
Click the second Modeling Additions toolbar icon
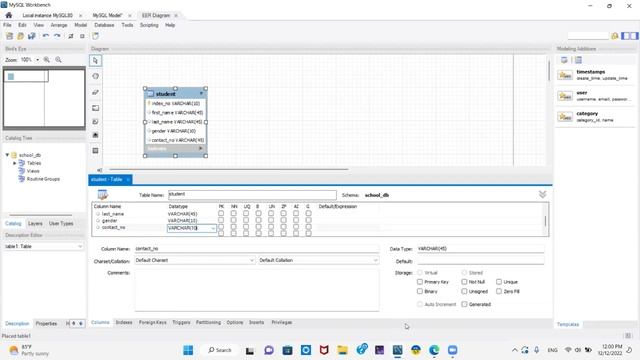coord(578,60)
